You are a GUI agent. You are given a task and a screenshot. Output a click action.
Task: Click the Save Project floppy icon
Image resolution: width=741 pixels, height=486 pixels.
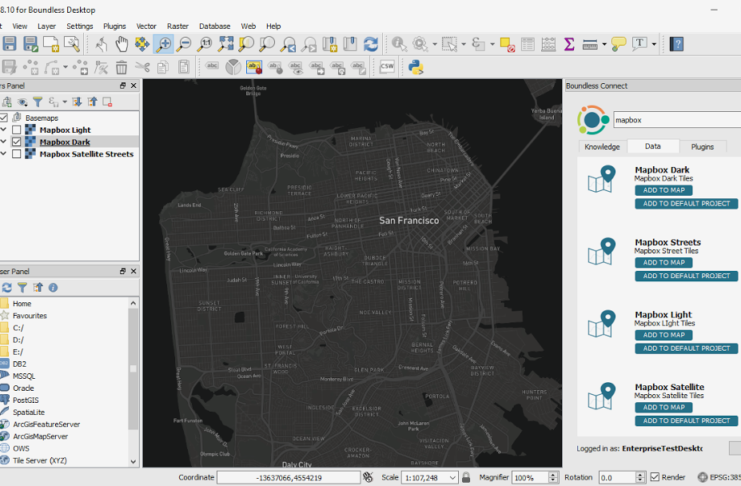coord(9,44)
